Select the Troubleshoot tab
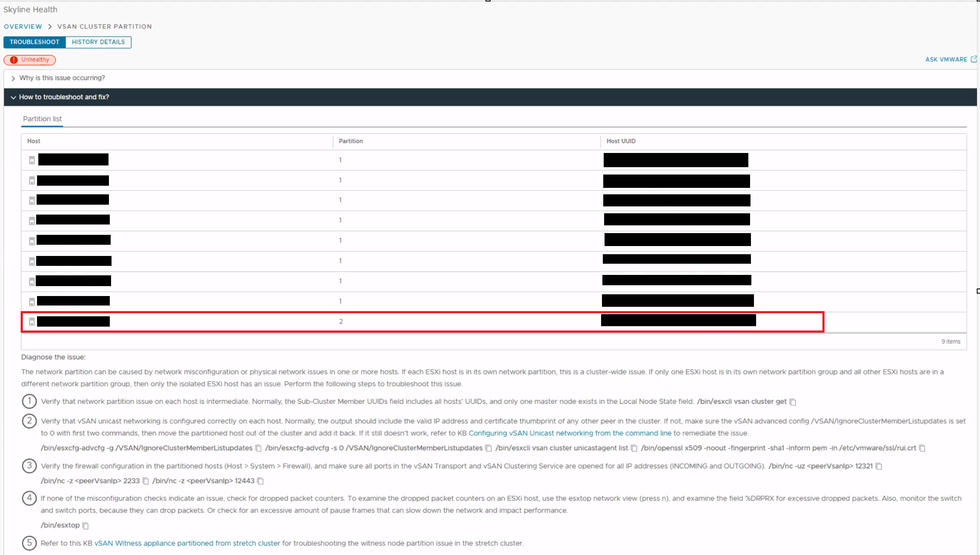This screenshot has height=555, width=980. [34, 42]
